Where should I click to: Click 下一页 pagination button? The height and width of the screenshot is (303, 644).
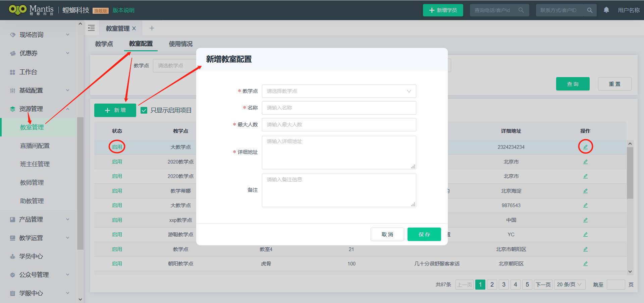(x=543, y=285)
